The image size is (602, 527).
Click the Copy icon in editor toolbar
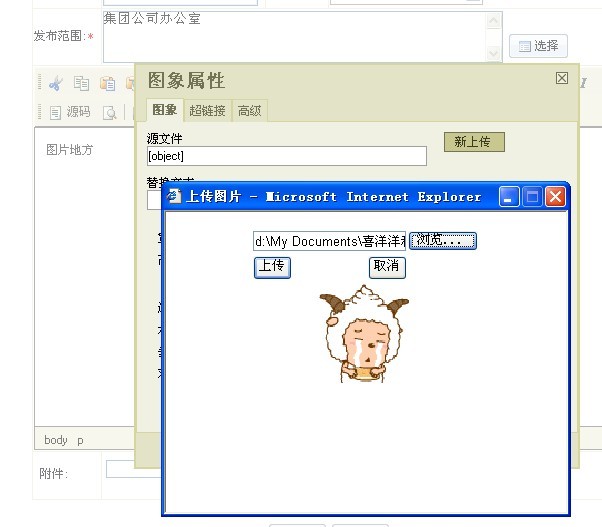click(81, 83)
